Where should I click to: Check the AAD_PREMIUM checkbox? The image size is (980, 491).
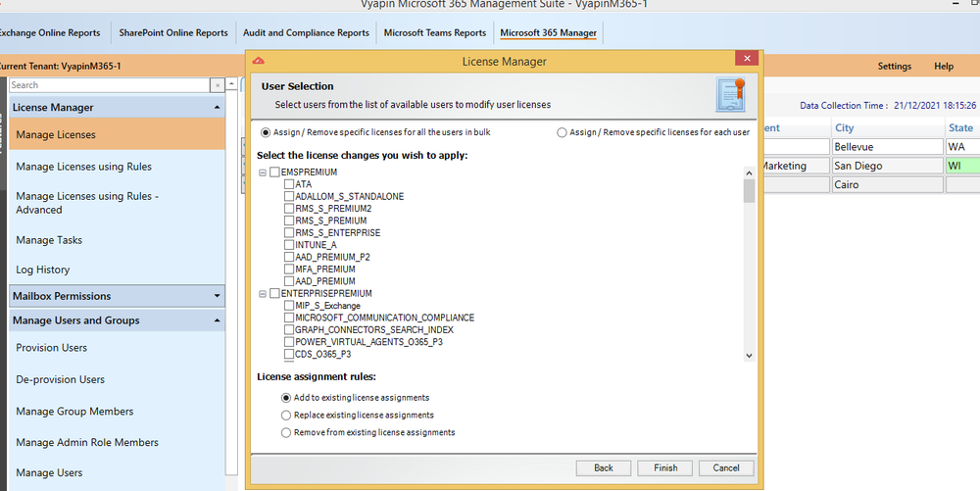pos(289,281)
